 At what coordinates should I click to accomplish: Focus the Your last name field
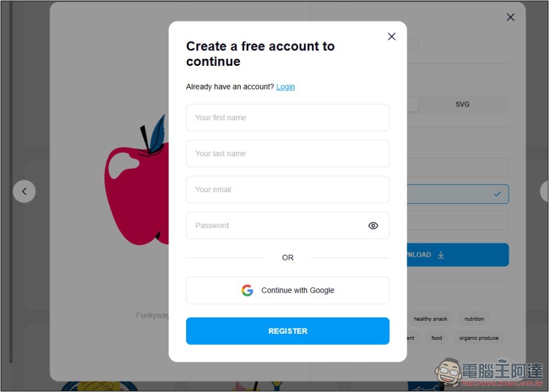[x=288, y=154]
